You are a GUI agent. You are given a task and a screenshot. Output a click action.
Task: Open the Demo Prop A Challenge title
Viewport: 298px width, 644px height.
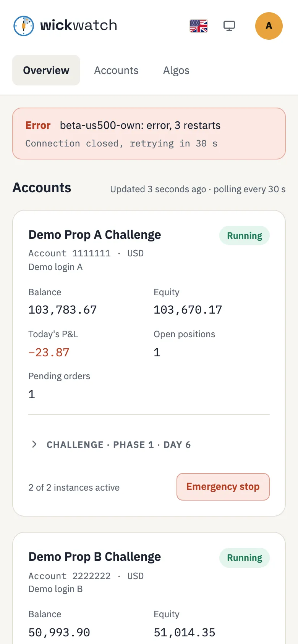[95, 235]
